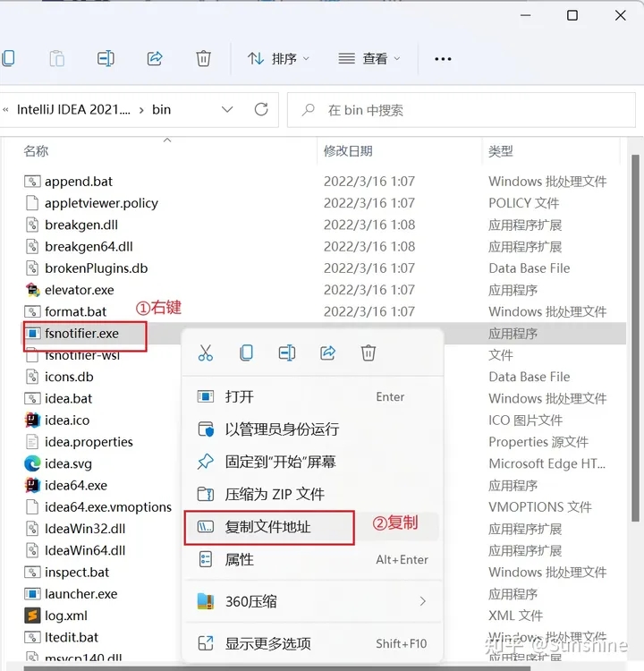This screenshot has height=671, width=644.
Task: Choose 压缩为 ZIP 文件 in context menu
Action: point(313,494)
